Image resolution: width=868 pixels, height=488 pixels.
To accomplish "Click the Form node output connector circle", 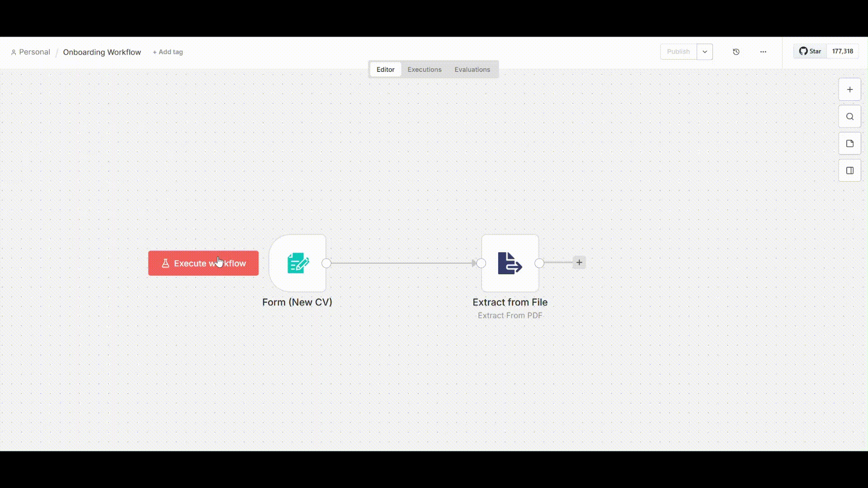I will (326, 263).
